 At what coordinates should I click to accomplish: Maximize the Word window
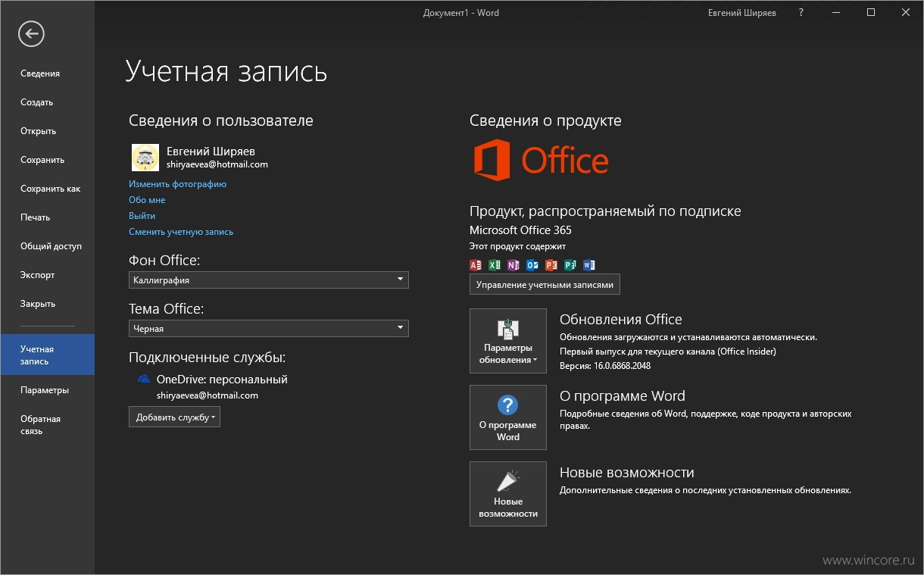coord(871,13)
